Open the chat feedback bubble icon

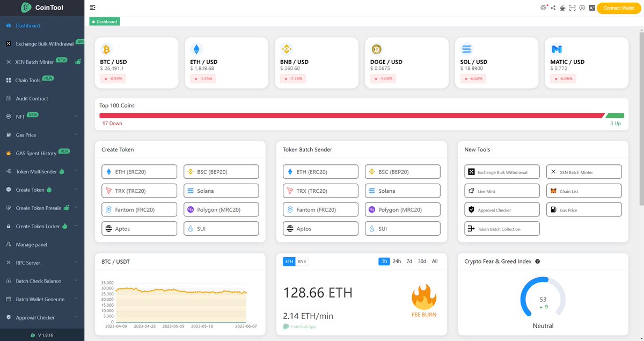[582, 8]
